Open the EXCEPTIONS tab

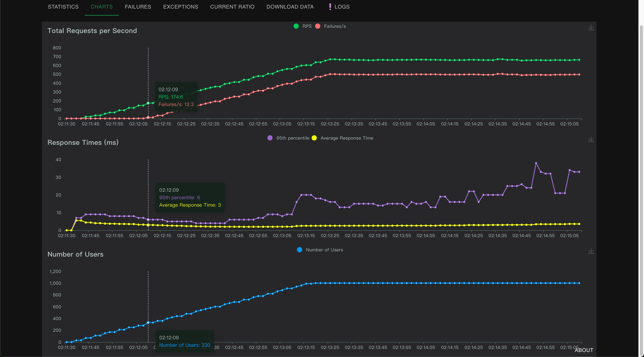[181, 7]
